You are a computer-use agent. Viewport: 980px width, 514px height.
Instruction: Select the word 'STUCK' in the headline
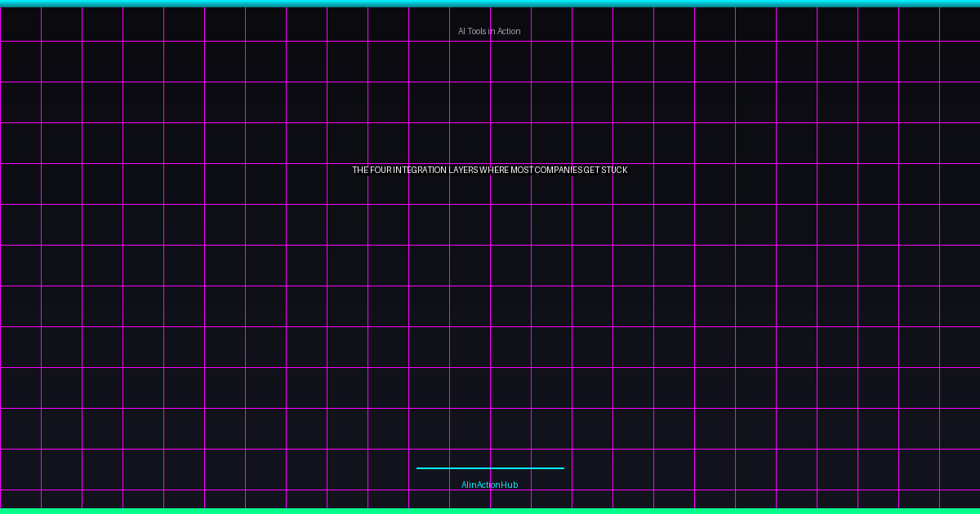[x=614, y=170]
